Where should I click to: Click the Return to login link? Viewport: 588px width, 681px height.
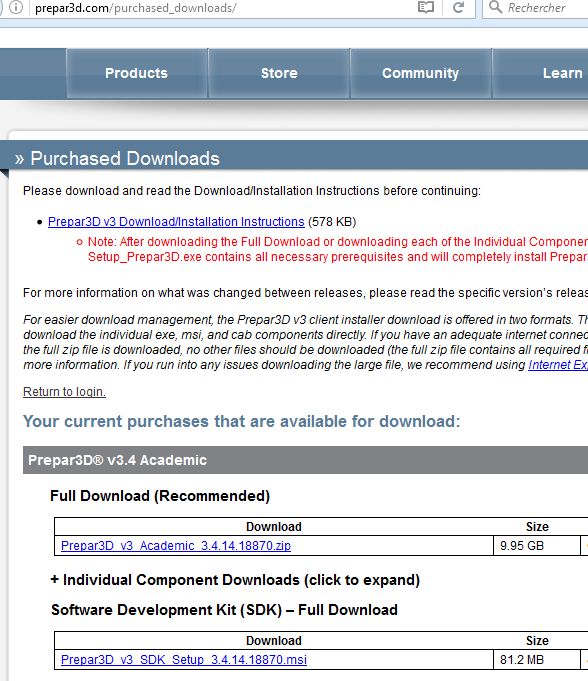(64, 391)
